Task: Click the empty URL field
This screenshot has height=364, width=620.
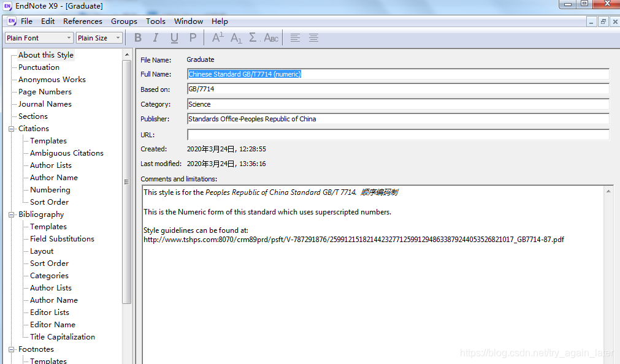Action: (398, 135)
